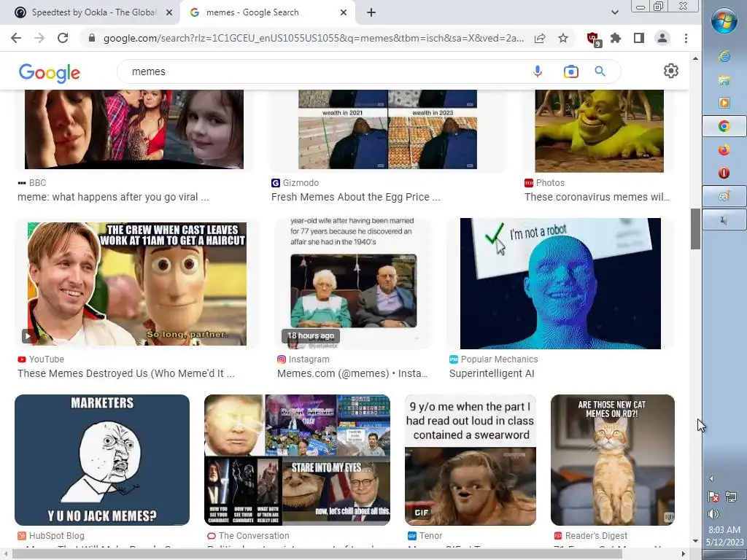Viewport: 747px width, 560px height.
Task: Bookmark this page with the star icon
Action: (563, 38)
